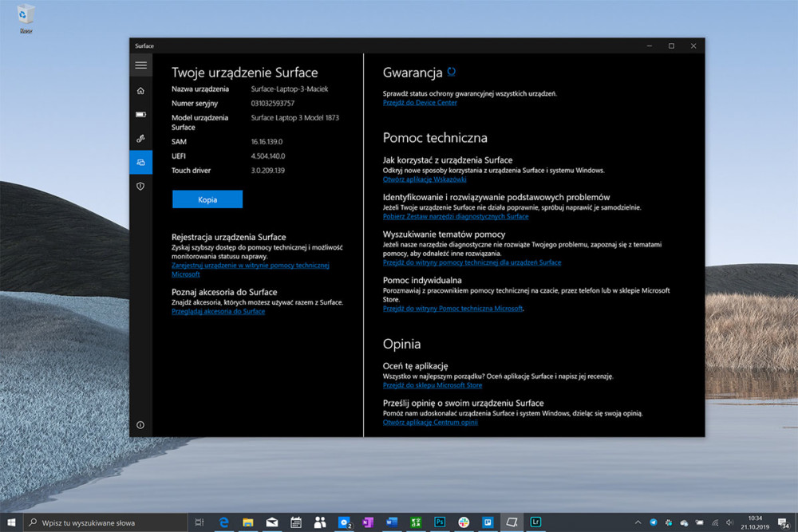Open the battery sidebar page

[141, 114]
